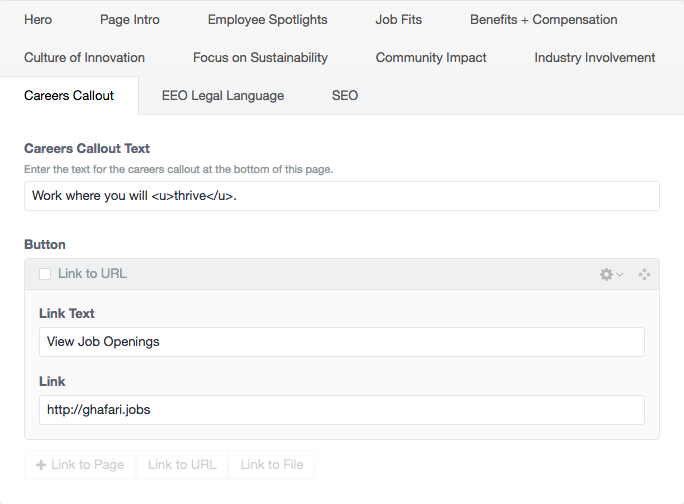Add a Link to URL block button
Screen dimensions: 684x504
coord(182,465)
